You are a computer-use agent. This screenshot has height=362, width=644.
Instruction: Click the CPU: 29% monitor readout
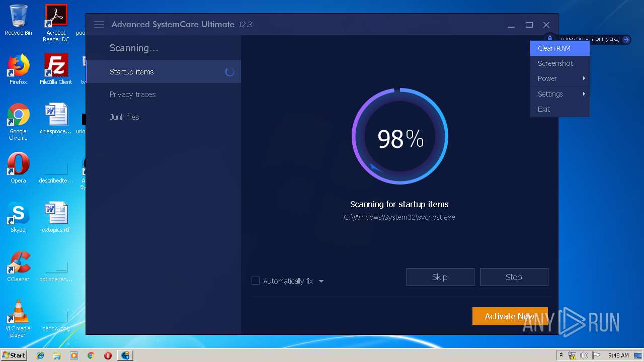click(x=605, y=40)
